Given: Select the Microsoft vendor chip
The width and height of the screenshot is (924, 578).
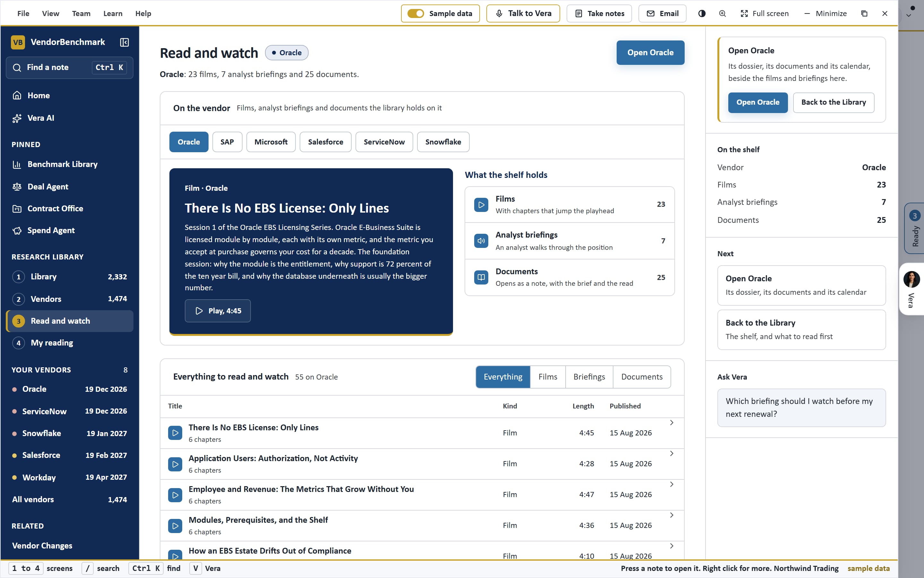Looking at the screenshot, I should coord(271,142).
